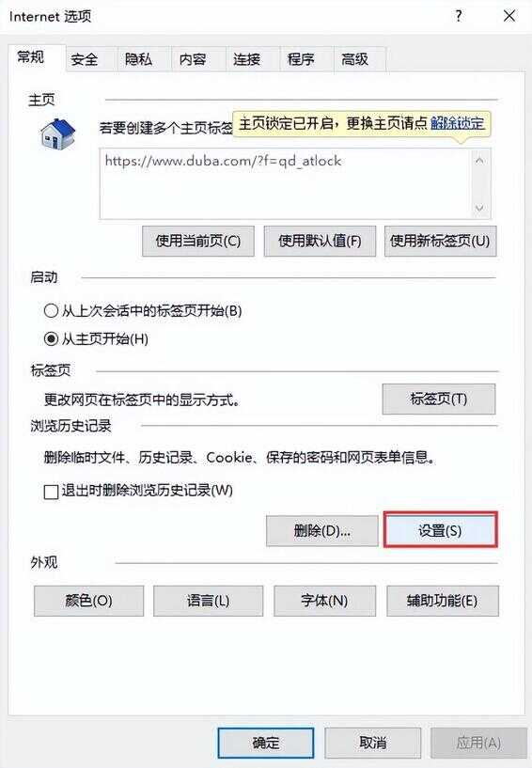Select 从上次会话中的标签页开始 radio button
The image size is (532, 768).
51,310
